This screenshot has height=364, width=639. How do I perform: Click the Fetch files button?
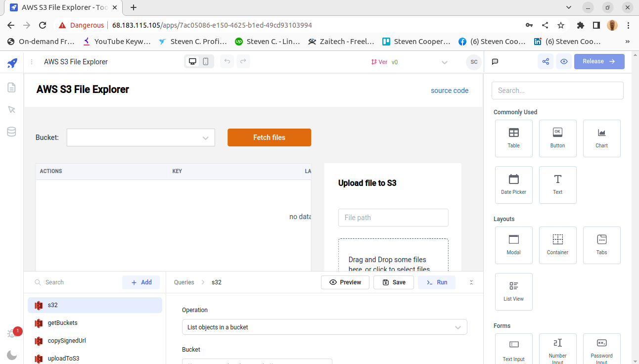[x=269, y=137]
